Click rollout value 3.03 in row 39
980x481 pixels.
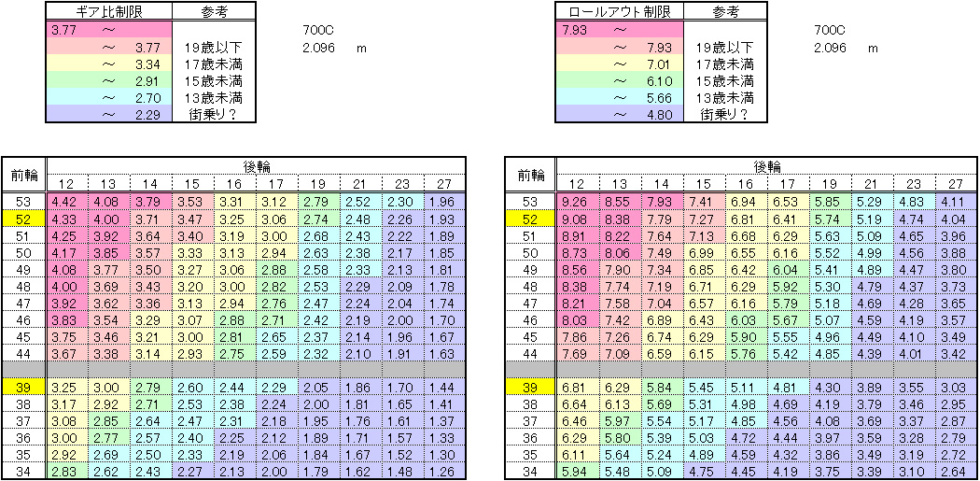[956, 388]
